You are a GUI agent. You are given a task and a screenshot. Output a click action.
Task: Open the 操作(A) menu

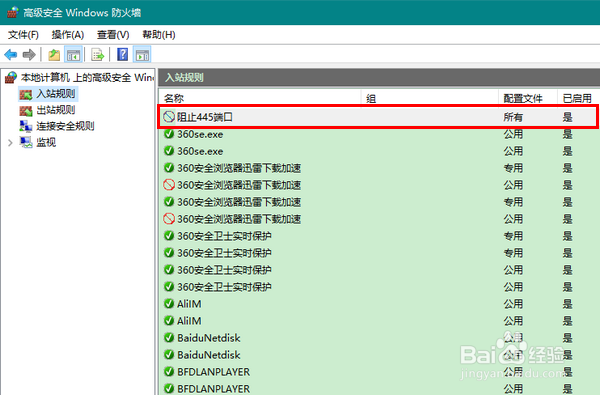(68, 35)
